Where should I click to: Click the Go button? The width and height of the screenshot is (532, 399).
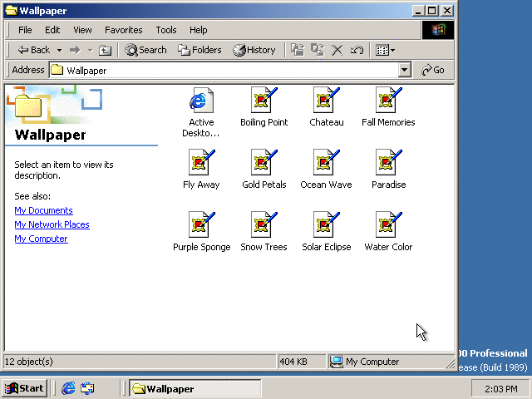[433, 70]
